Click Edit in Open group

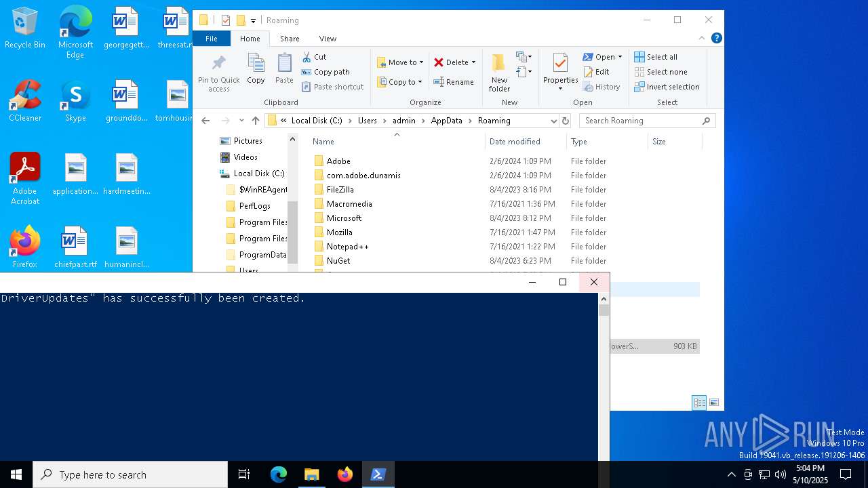tap(596, 72)
